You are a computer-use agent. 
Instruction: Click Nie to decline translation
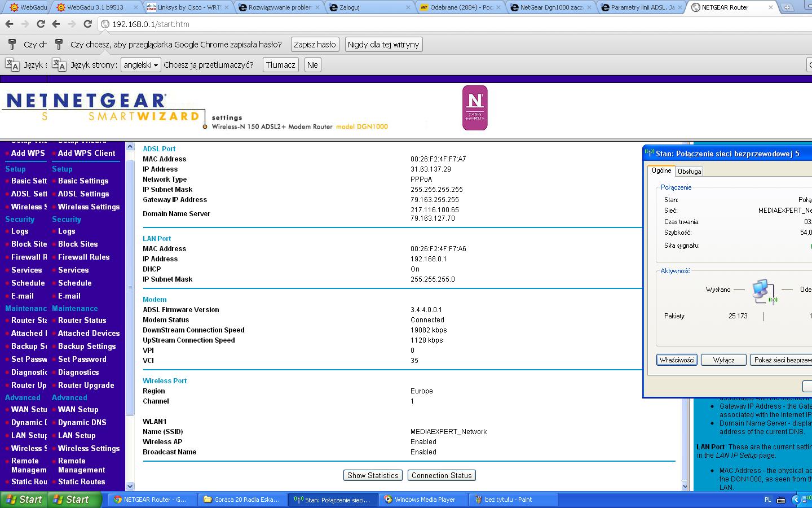coord(312,65)
